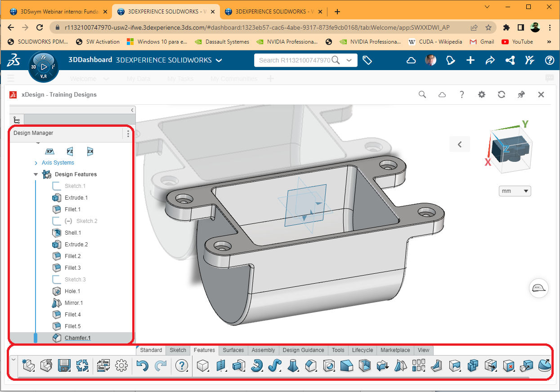Switch to the Assembly tab
This screenshot has height=392, width=560.
(x=263, y=350)
